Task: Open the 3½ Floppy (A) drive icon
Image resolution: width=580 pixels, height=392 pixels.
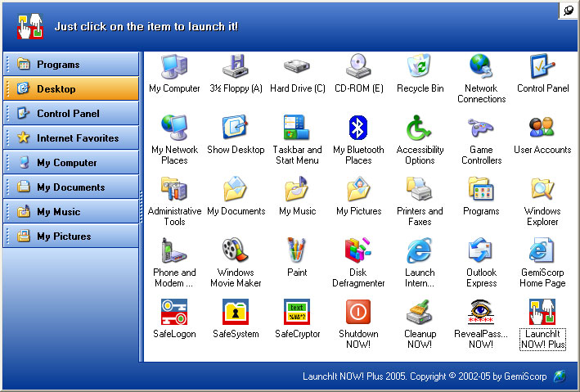Action: coord(236,66)
